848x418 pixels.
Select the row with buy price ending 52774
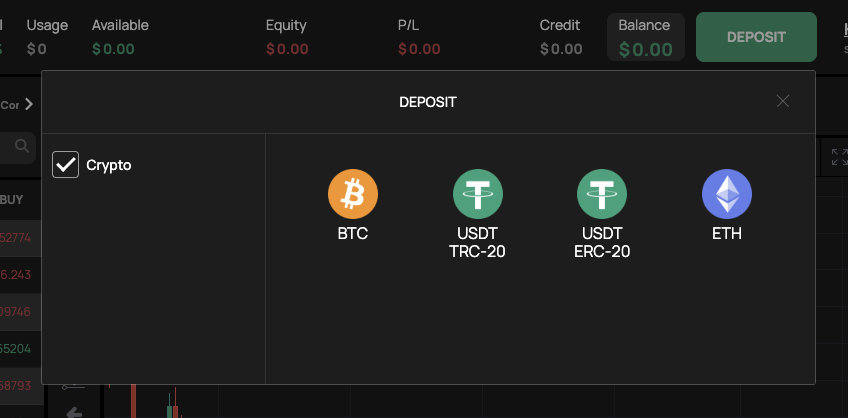[x=16, y=238]
